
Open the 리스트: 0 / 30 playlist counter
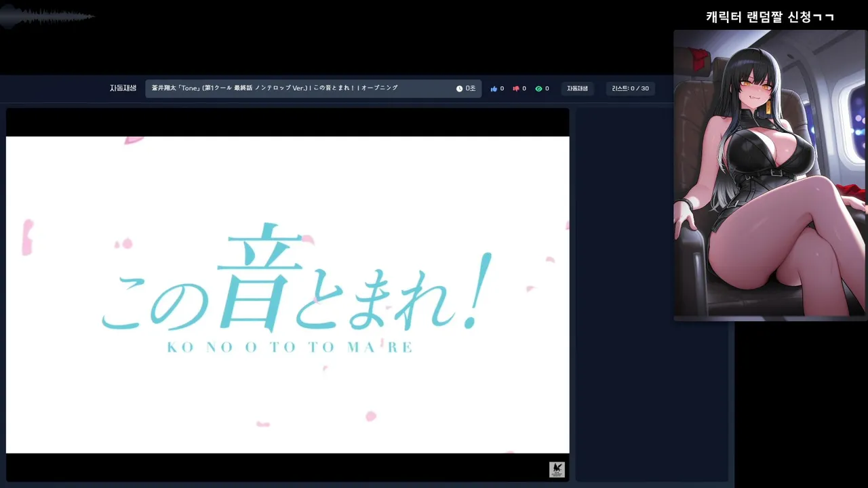coord(630,89)
